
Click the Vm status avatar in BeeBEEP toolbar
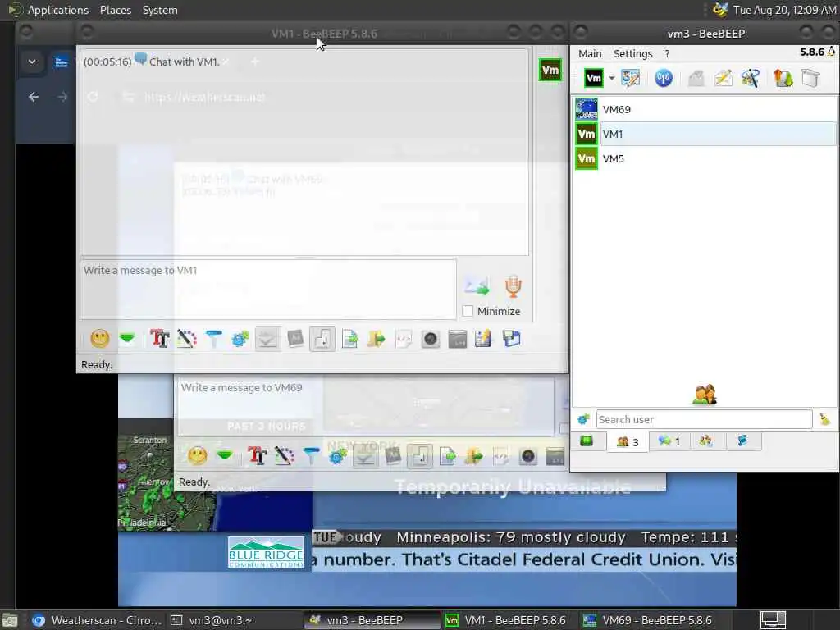tap(594, 78)
